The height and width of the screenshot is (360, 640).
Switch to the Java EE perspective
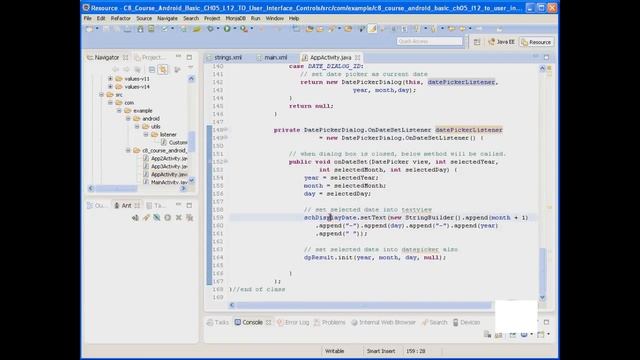502,42
